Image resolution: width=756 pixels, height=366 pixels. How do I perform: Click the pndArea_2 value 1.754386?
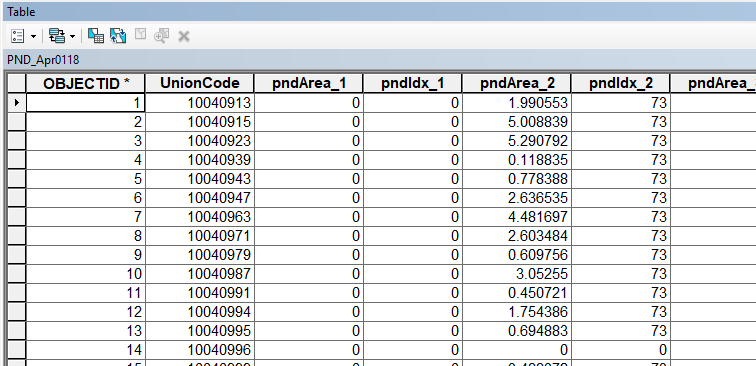[x=517, y=312]
